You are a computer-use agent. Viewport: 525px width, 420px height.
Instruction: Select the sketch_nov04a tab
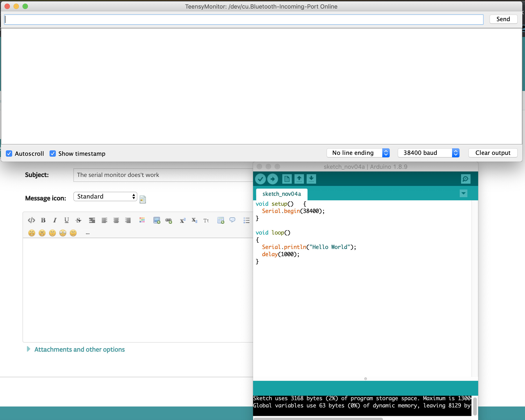(x=281, y=194)
